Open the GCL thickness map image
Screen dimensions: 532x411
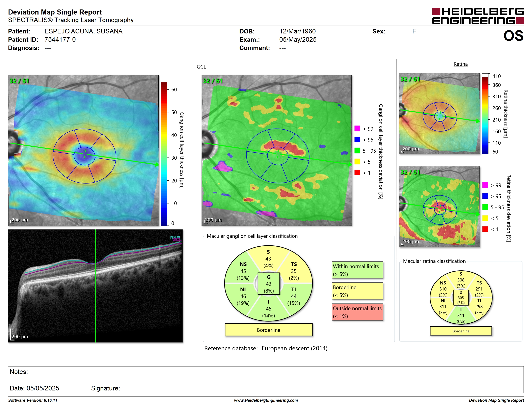tap(83, 150)
